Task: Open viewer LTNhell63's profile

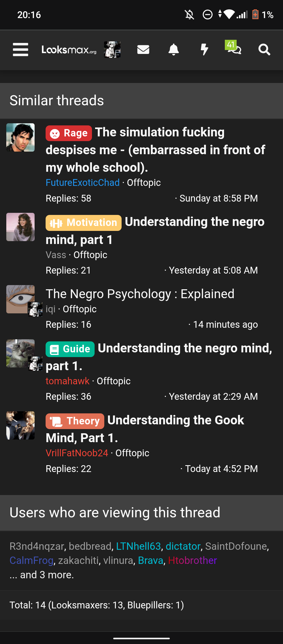Action: tap(138, 546)
